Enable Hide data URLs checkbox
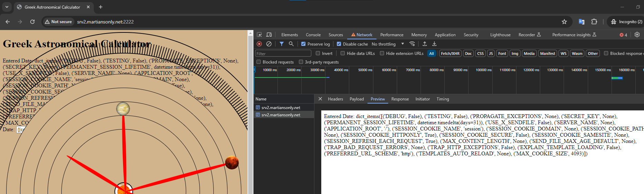The width and height of the screenshot is (644, 194). [343, 53]
